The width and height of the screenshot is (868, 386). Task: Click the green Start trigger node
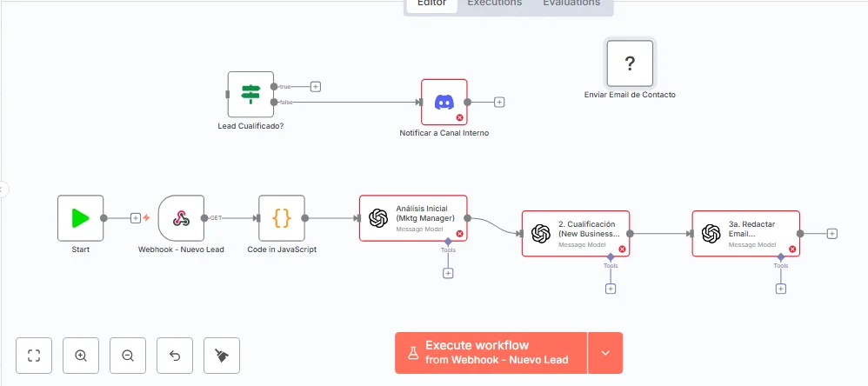pos(80,218)
